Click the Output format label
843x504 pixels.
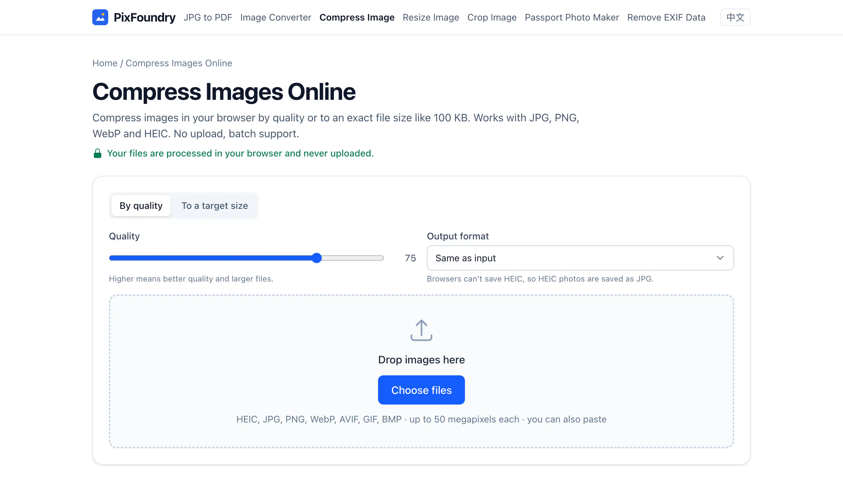pos(458,236)
